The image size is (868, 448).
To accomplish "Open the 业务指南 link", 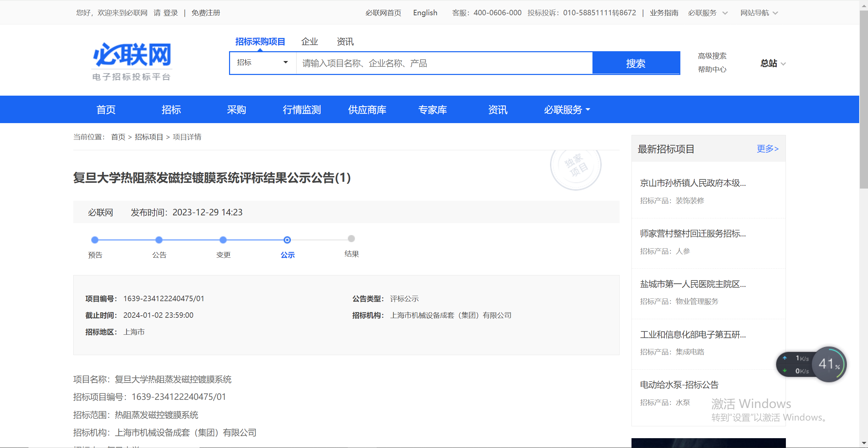I will point(664,13).
